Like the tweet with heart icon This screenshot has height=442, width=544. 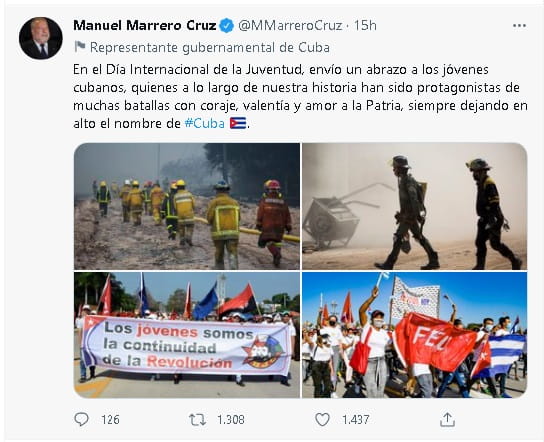coord(322,419)
